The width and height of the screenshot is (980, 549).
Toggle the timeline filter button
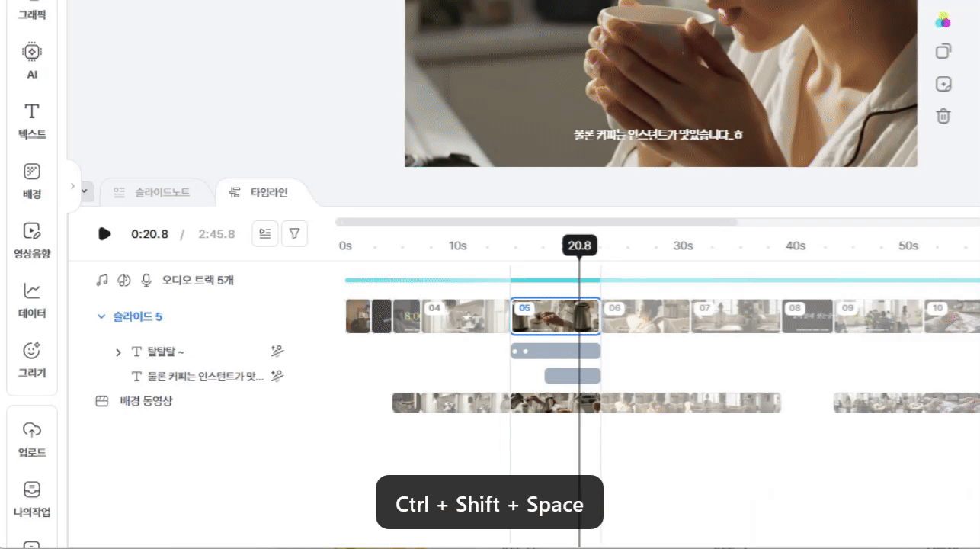click(x=294, y=234)
